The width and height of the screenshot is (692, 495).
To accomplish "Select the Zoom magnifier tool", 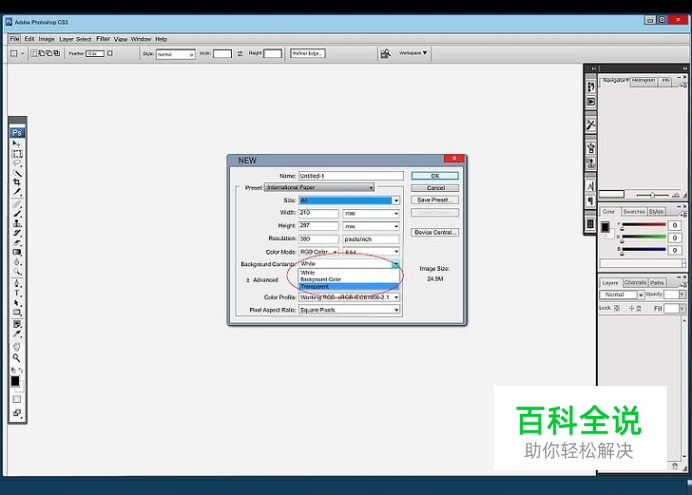I will 17,358.
